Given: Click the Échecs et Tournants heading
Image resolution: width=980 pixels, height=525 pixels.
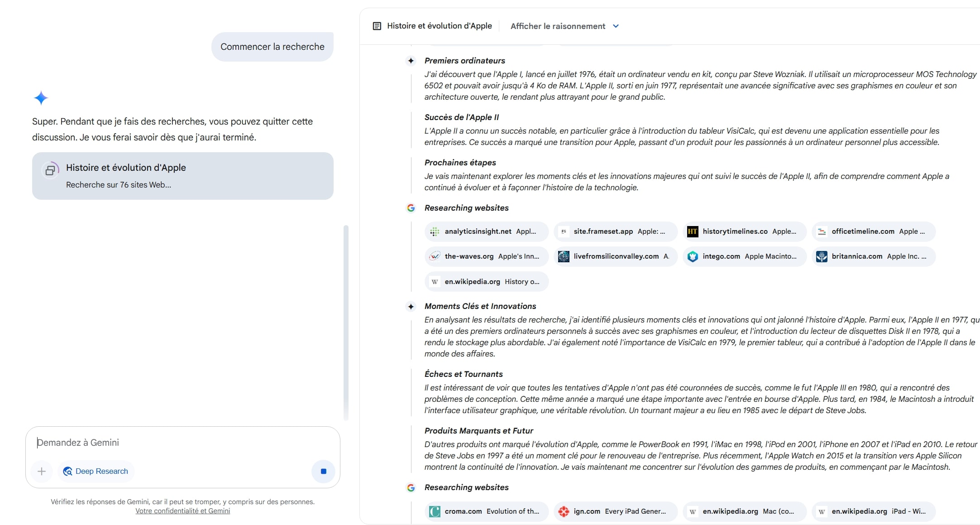Looking at the screenshot, I should 464,374.
